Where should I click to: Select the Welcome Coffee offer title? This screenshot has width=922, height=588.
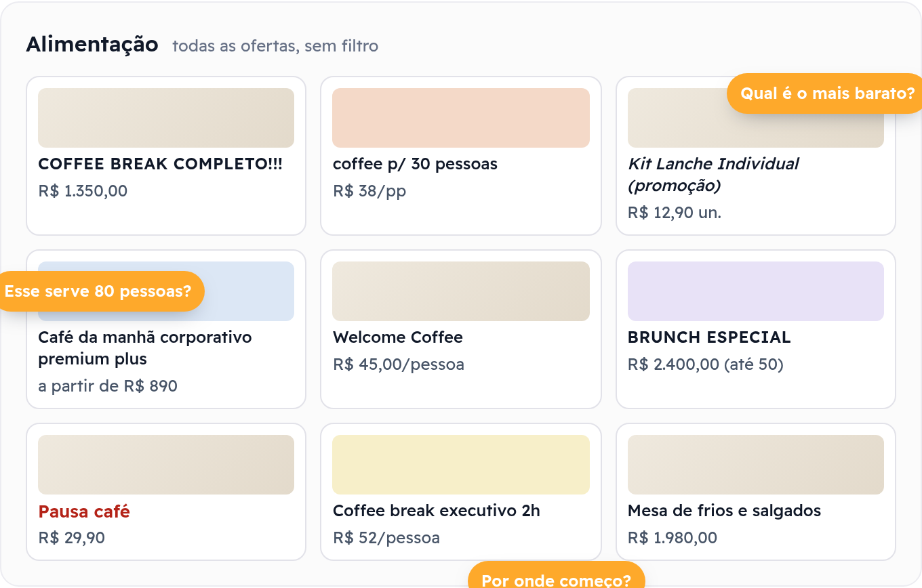tap(398, 337)
